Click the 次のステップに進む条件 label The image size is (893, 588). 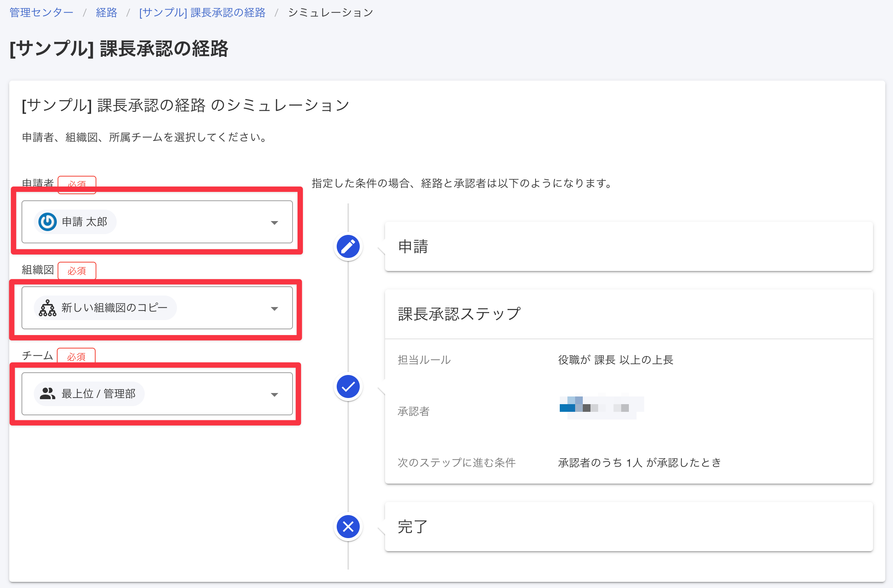click(456, 462)
